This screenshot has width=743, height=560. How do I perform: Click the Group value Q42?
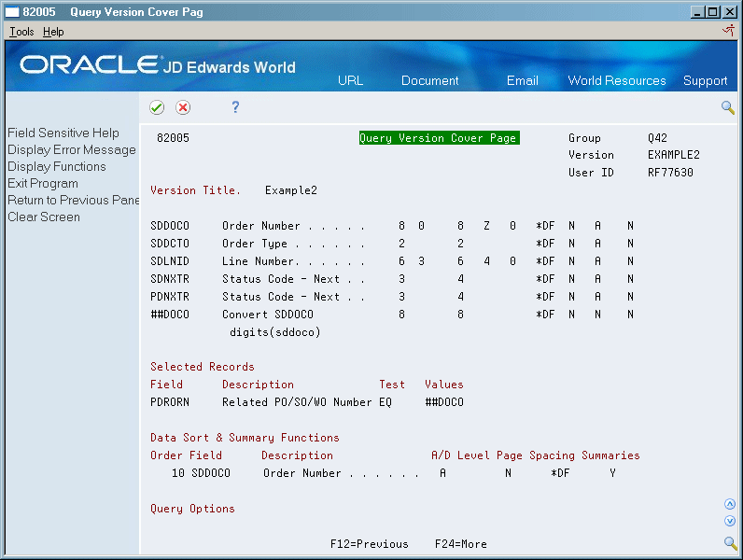(657, 138)
